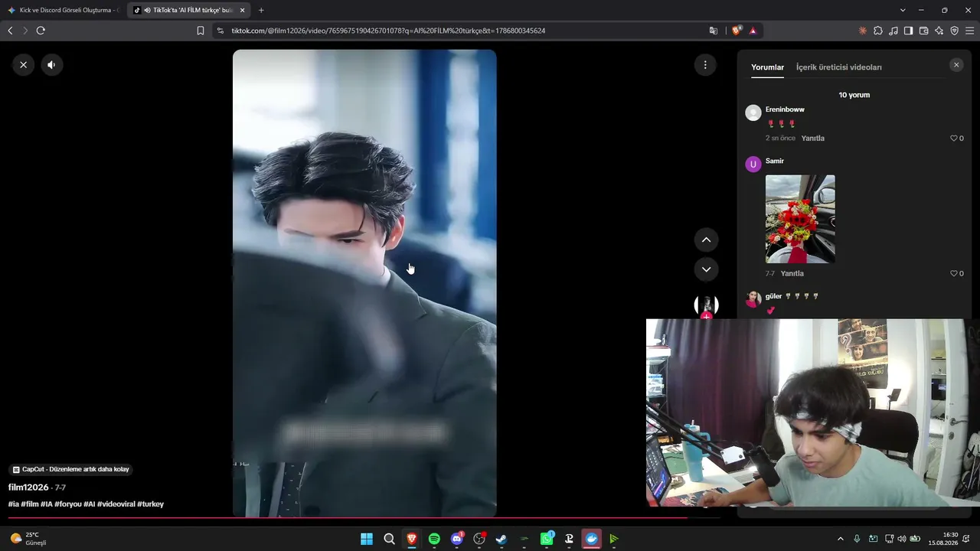Click the microphone icon in system tray
Image resolution: width=980 pixels, height=551 pixels.
(857, 539)
